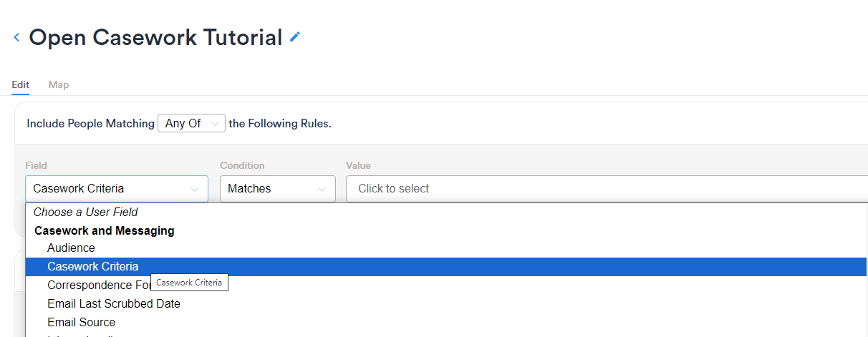Click the chevron arrow beside Matches
The image size is (868, 337).
tap(322, 190)
